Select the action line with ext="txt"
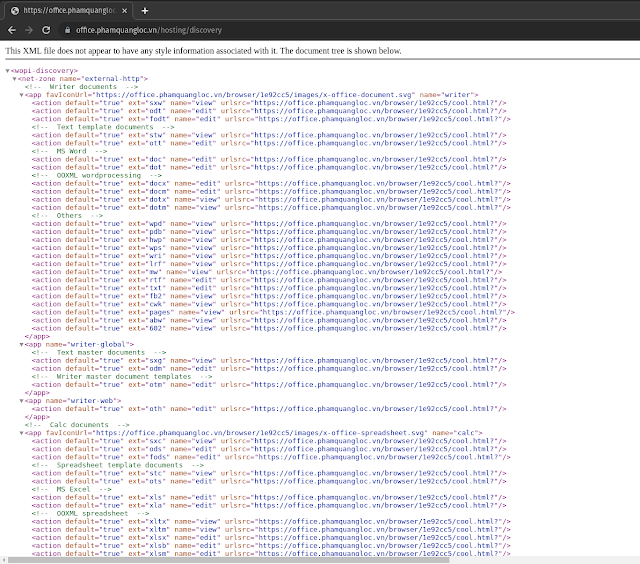This screenshot has width=640, height=564. (269, 288)
